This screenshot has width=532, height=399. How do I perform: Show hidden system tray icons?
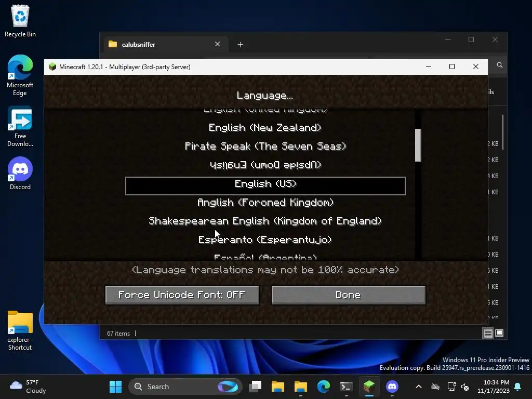tap(419, 387)
